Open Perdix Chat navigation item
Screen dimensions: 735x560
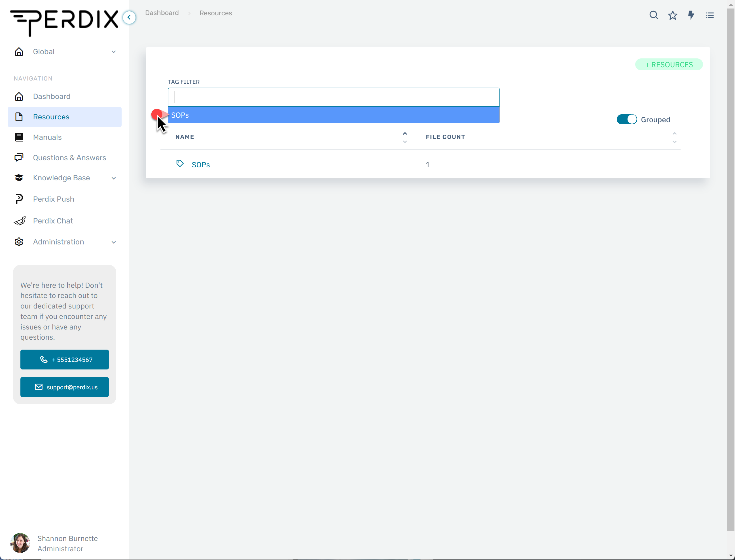65,221
